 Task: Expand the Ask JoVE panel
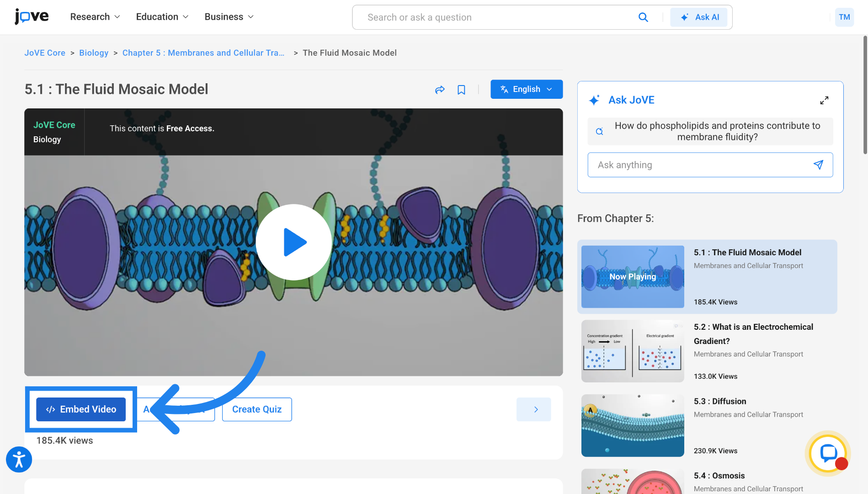pos(824,100)
